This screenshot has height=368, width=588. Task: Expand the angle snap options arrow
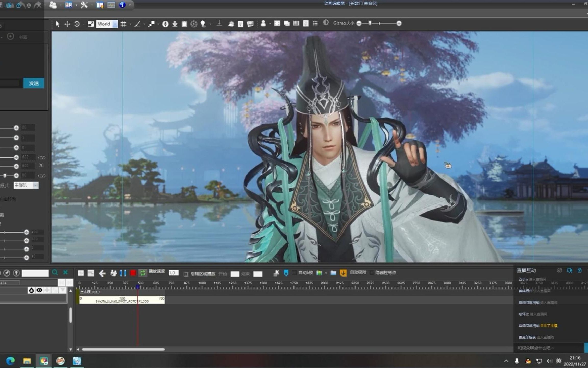pyautogui.click(x=144, y=24)
